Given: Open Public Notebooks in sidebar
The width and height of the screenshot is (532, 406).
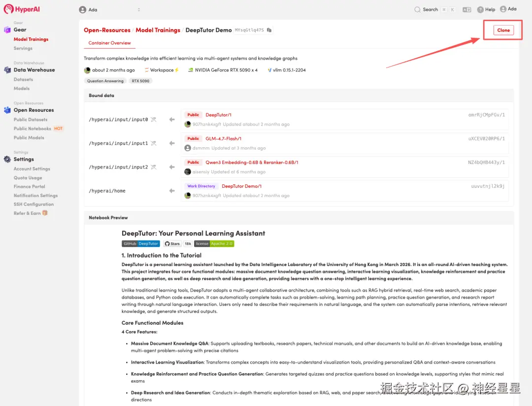Looking at the screenshot, I should click(32, 129).
